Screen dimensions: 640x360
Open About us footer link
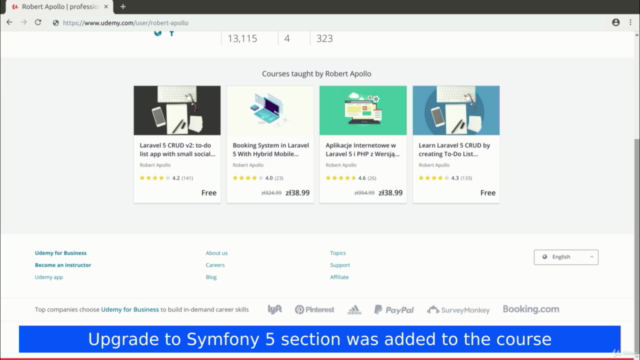(217, 253)
